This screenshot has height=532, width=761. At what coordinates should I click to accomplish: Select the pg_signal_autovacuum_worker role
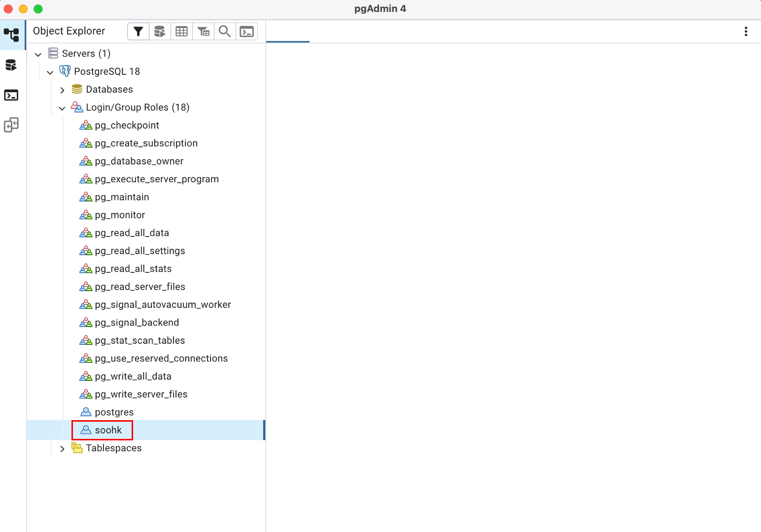163,304
